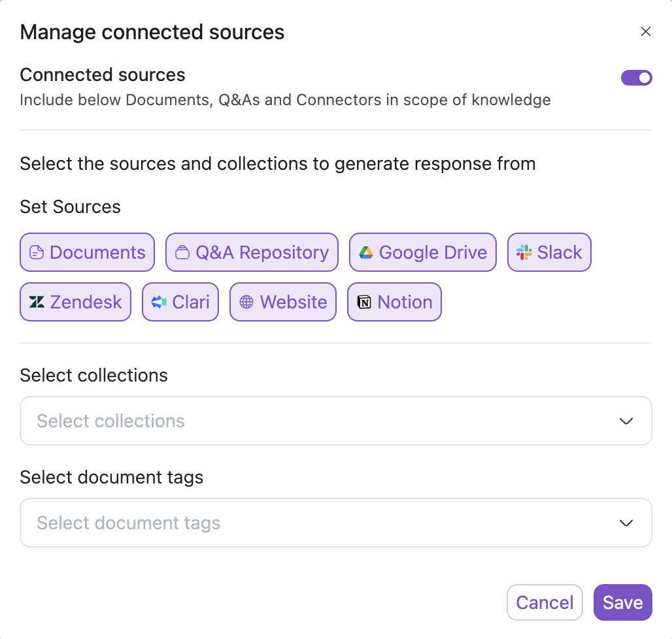Click the Notion logo icon
The height and width of the screenshot is (639, 672).
364,303
